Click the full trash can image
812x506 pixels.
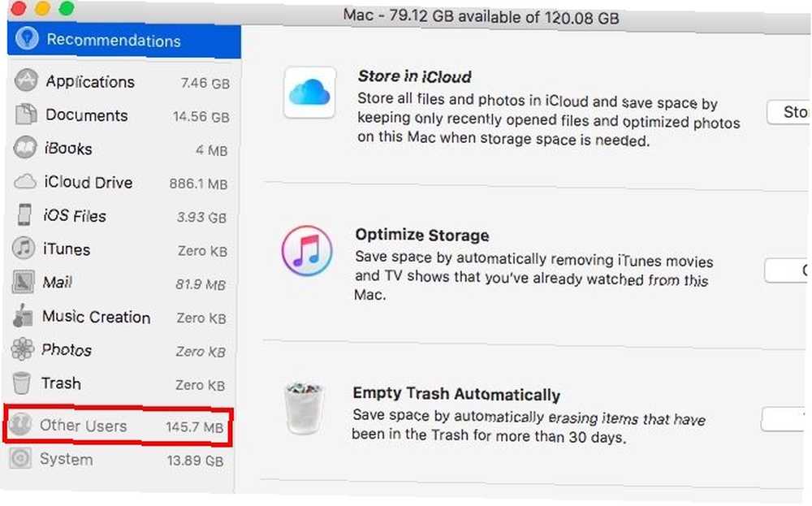pyautogui.click(x=304, y=408)
